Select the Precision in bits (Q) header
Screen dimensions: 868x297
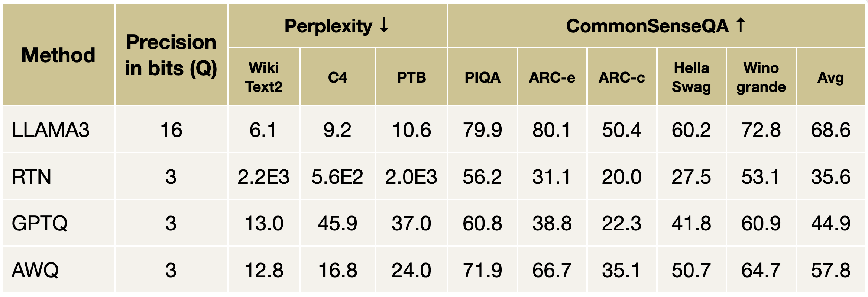[171, 55]
